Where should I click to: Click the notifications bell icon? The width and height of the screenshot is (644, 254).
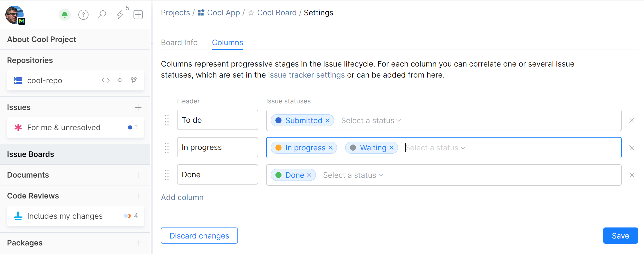(65, 14)
